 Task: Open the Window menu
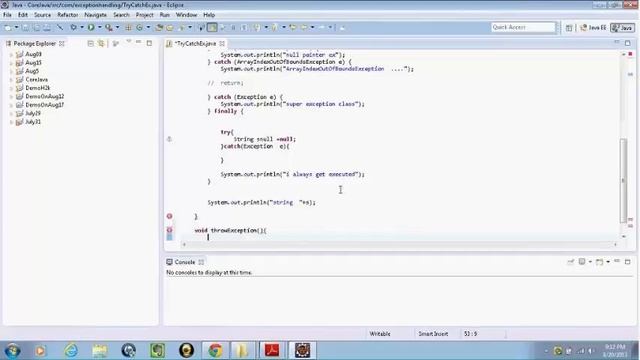coord(186,15)
